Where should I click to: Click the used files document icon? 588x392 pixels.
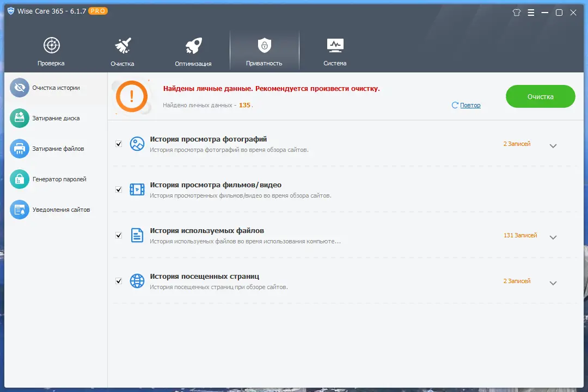pos(137,235)
